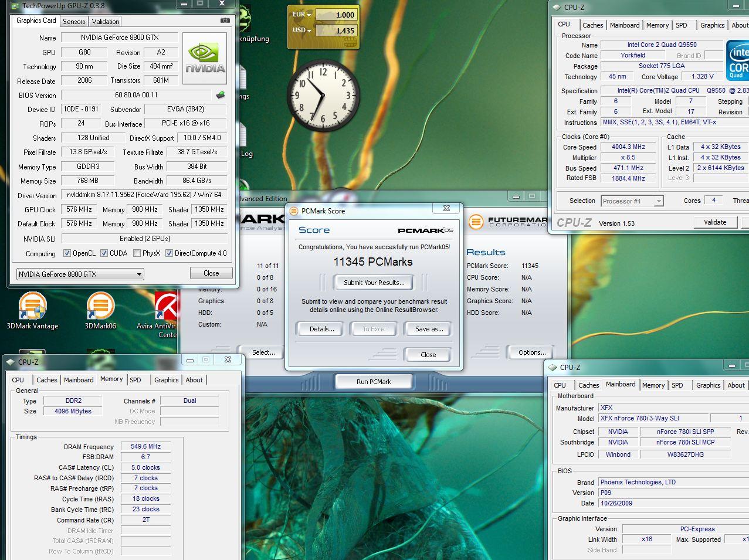Click the Save as... button
This screenshot has height=560, width=749.
[x=429, y=329]
